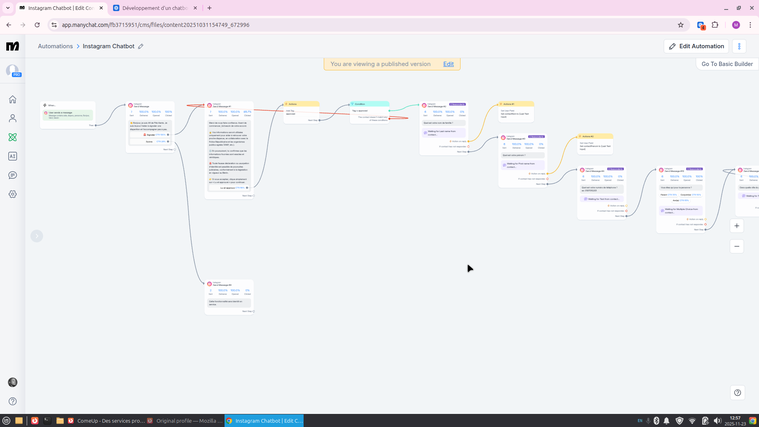Go to Automations breadcrumb
The width and height of the screenshot is (759, 427).
[x=55, y=47]
